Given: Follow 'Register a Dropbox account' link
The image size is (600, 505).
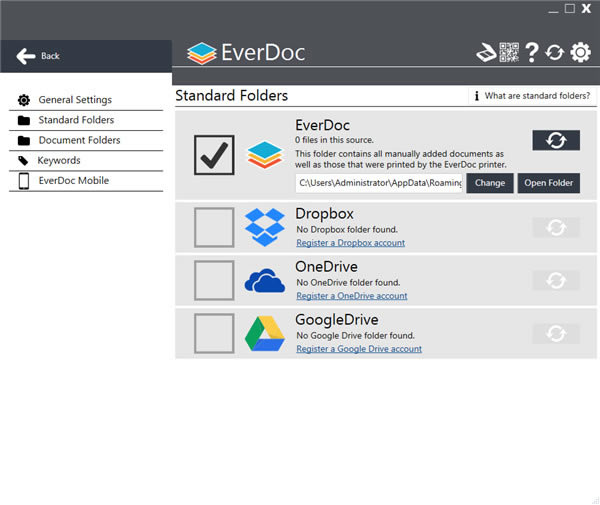Looking at the screenshot, I should [351, 243].
